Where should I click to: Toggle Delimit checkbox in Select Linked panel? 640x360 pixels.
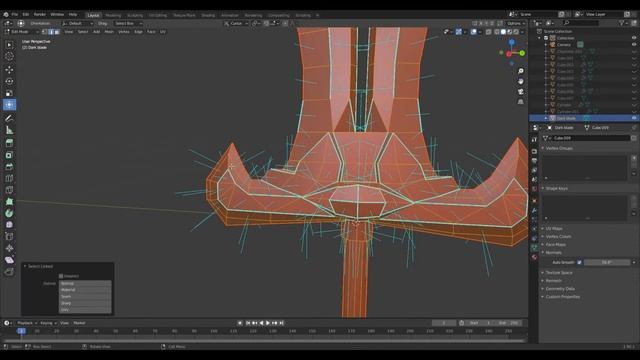click(x=61, y=276)
